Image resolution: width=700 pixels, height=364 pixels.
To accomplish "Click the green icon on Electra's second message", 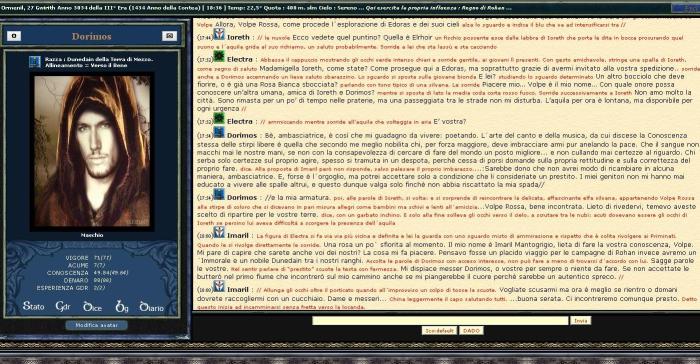I will [219, 118].
